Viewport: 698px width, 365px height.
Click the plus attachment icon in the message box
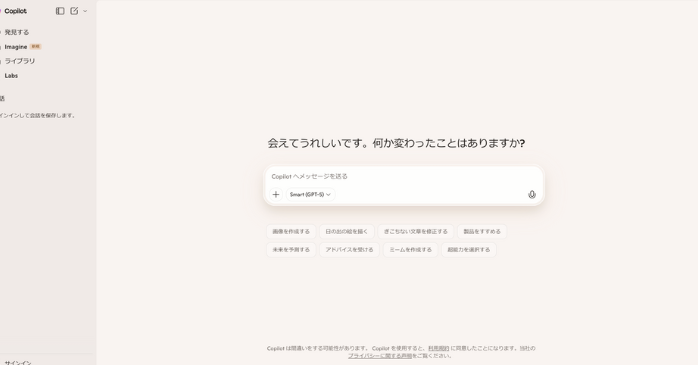[x=276, y=195]
